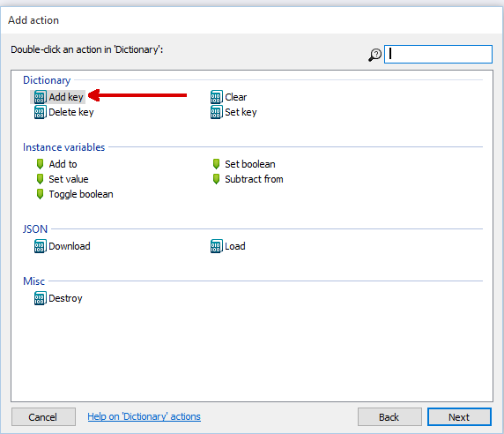Screen dimensions: 504x434
Task: Click the Dictionary category heading
Action: tap(47, 80)
